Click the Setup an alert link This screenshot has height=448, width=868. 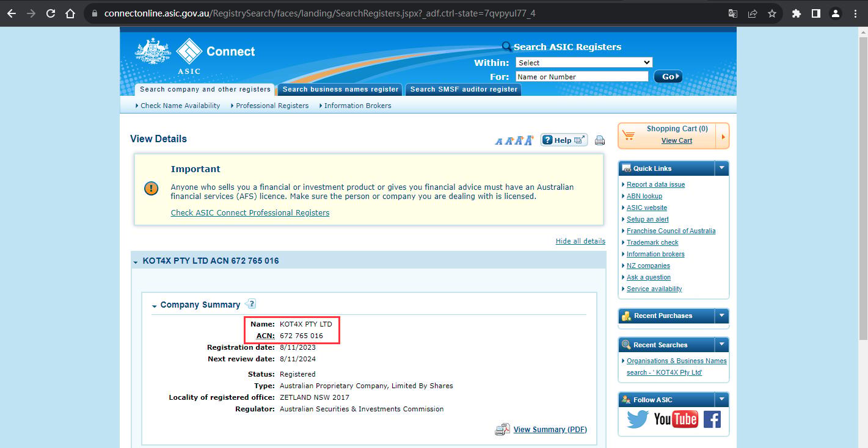(x=647, y=219)
